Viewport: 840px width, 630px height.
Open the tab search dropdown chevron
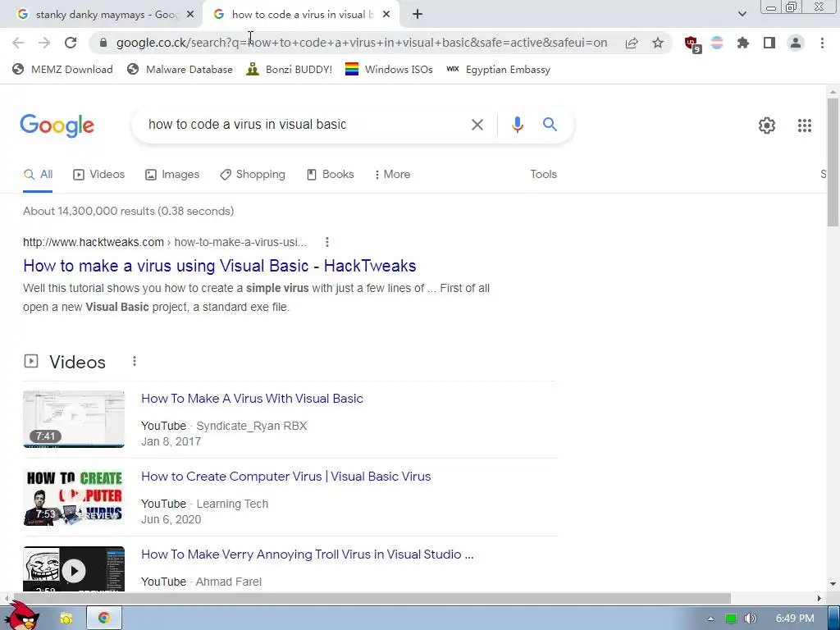[x=742, y=14]
